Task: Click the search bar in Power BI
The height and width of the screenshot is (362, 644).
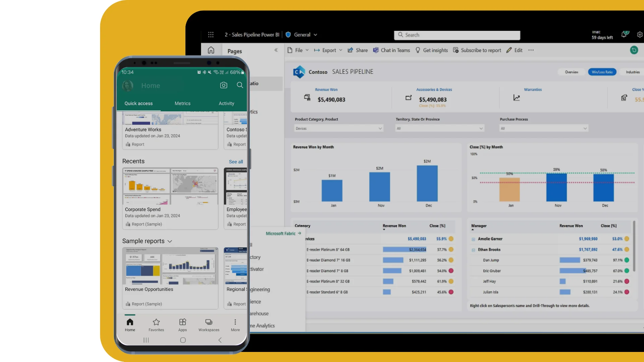Action: click(x=457, y=35)
